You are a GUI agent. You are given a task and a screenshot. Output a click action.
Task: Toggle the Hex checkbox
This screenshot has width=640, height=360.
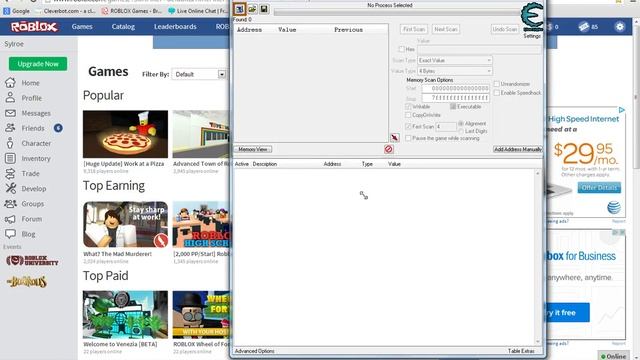point(402,49)
